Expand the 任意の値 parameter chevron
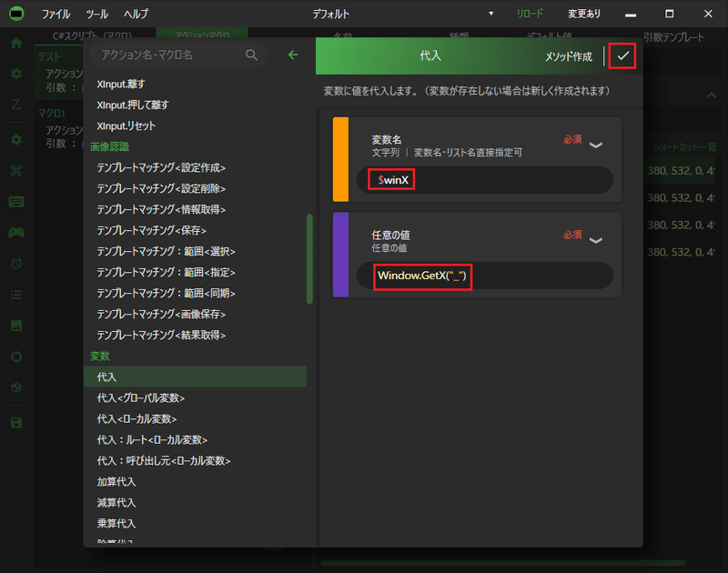The image size is (728, 573). point(596,240)
